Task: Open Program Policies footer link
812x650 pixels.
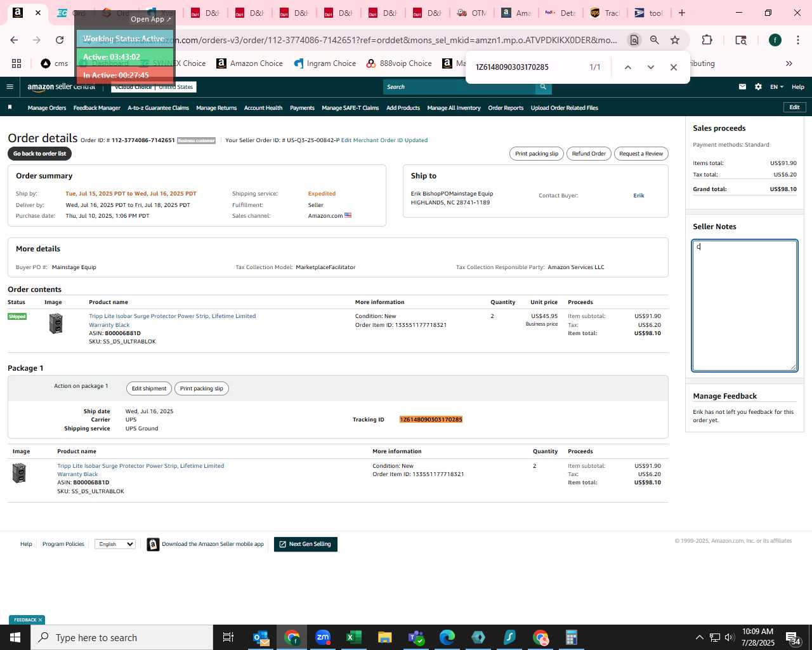Action: tap(63, 544)
